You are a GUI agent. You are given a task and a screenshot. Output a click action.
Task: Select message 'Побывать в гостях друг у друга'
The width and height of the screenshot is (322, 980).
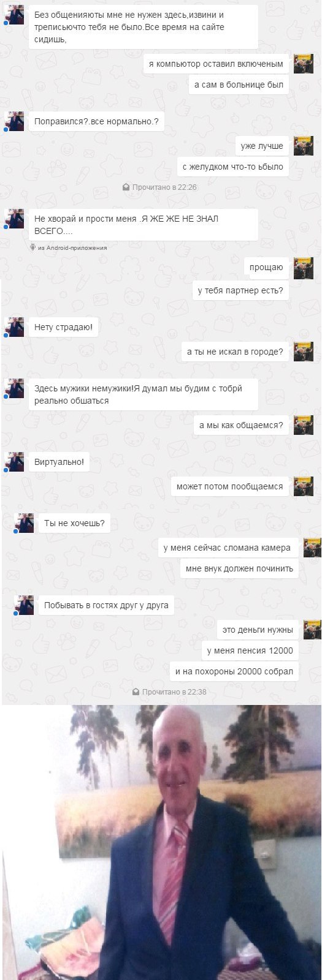pos(106,605)
